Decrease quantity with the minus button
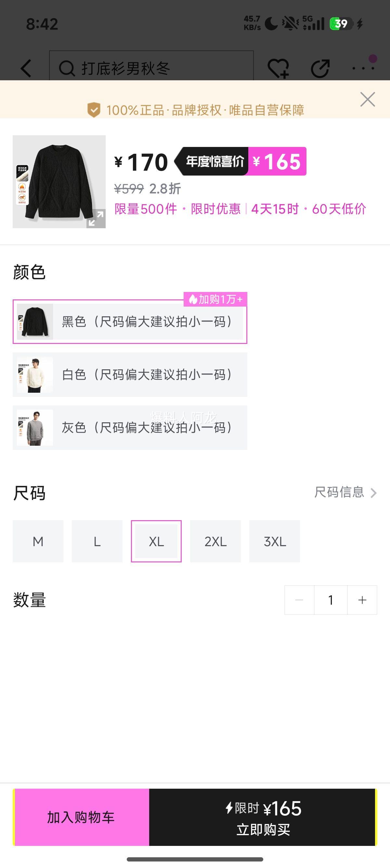The width and height of the screenshot is (390, 868). coord(299,600)
